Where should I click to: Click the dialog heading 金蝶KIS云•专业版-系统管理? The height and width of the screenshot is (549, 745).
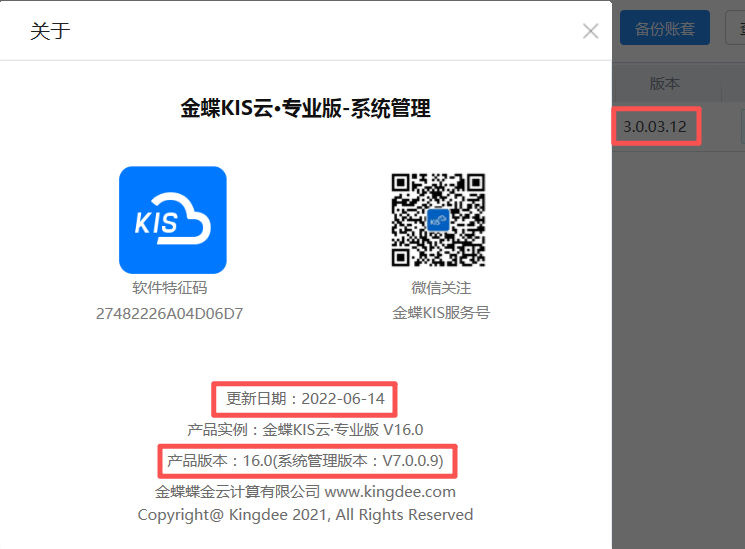click(x=306, y=109)
